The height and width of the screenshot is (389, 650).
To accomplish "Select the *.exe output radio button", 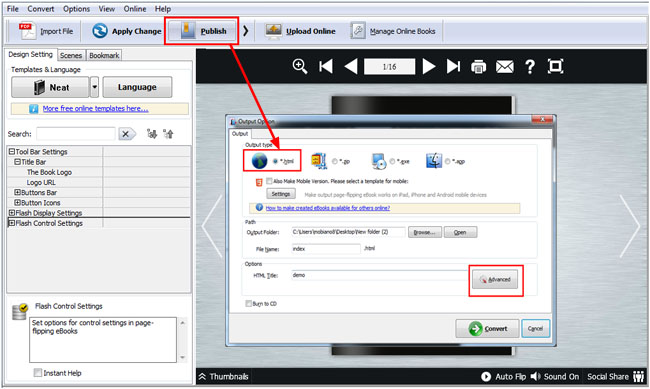I will click(392, 161).
